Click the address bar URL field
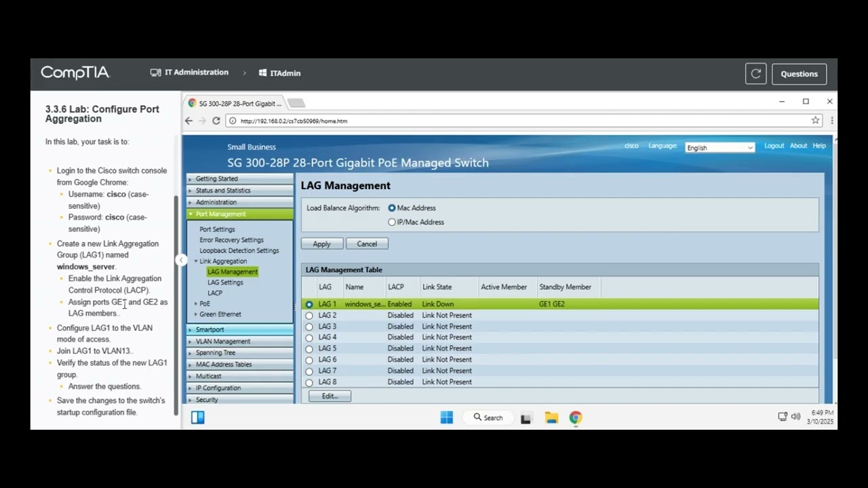 (522, 121)
